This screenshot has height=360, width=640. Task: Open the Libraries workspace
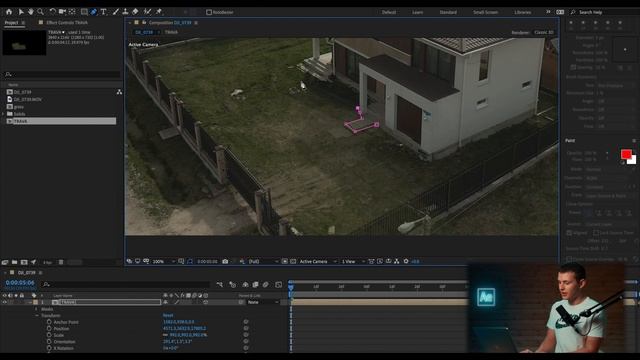click(522, 12)
